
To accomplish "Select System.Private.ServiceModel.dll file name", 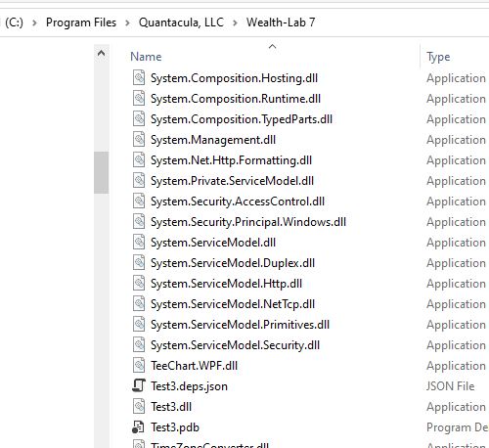I will point(232,181).
